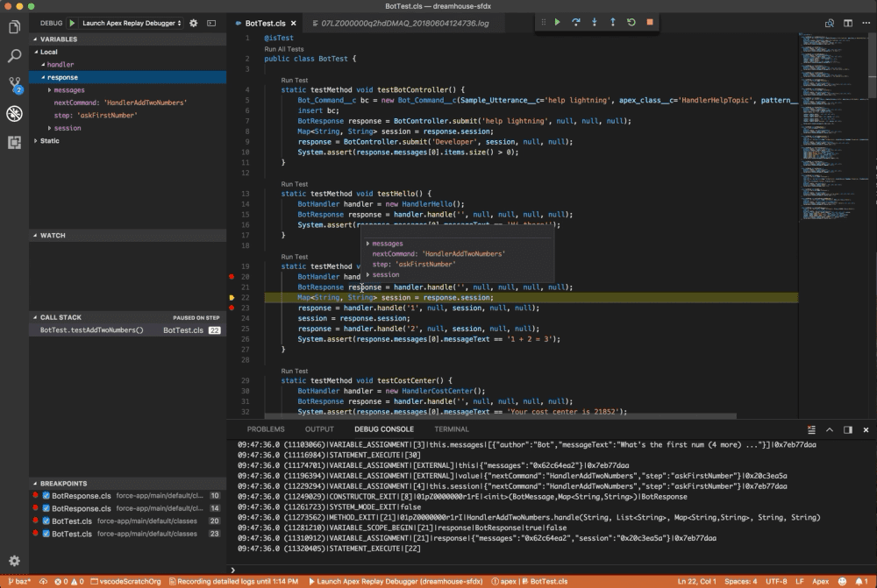The image size is (877, 588).
Task: Click the Run All Tests code lens
Action: (x=284, y=49)
